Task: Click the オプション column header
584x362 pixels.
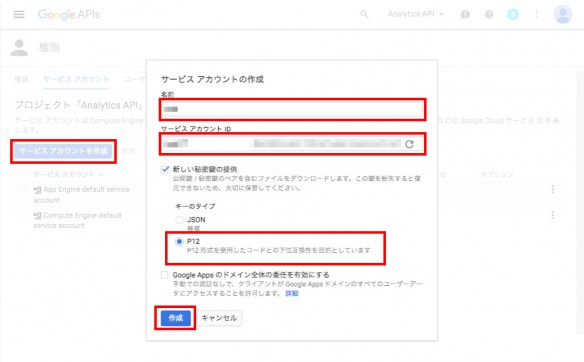Action: click(496, 174)
